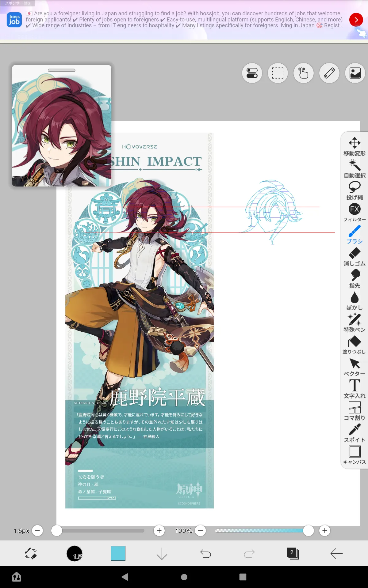This screenshot has width=368, height=588.
Task: Open the selection area dashed-square button
Action: (x=278, y=73)
